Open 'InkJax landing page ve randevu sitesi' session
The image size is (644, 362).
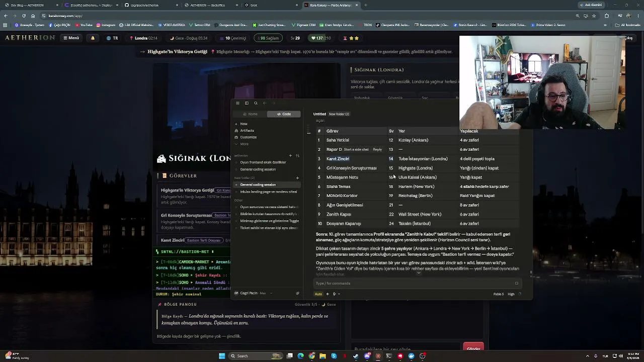(x=269, y=192)
